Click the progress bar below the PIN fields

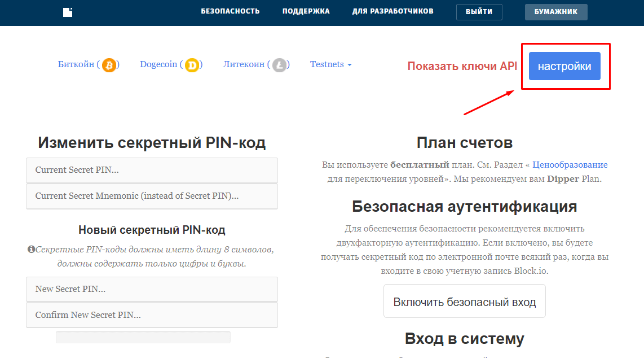click(143, 337)
